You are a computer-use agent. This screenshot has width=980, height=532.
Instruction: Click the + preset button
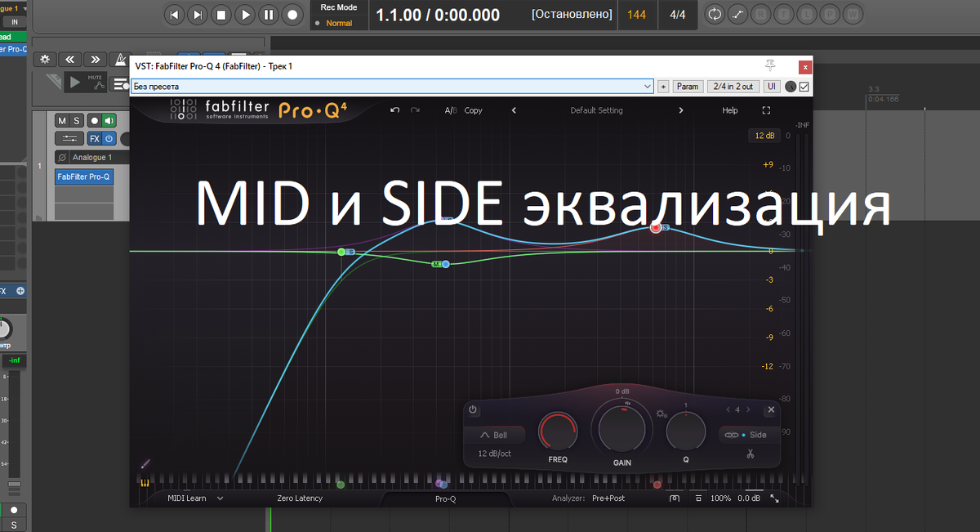tap(663, 86)
